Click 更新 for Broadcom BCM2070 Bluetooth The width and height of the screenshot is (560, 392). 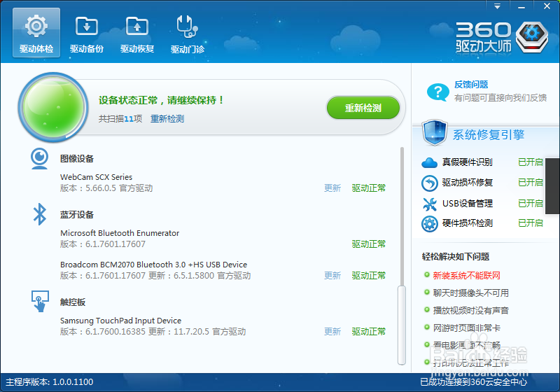pos(332,276)
